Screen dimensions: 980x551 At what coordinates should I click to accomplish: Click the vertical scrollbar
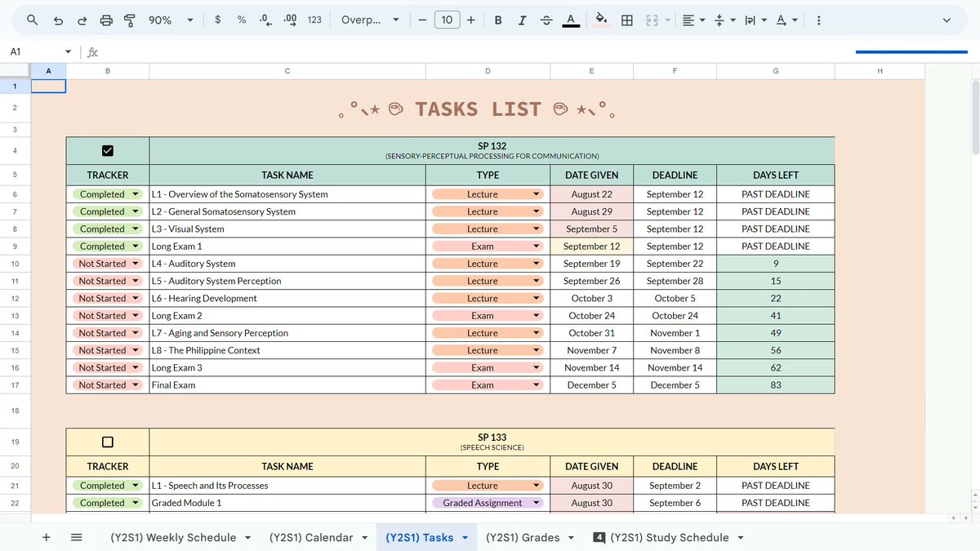tap(975, 118)
